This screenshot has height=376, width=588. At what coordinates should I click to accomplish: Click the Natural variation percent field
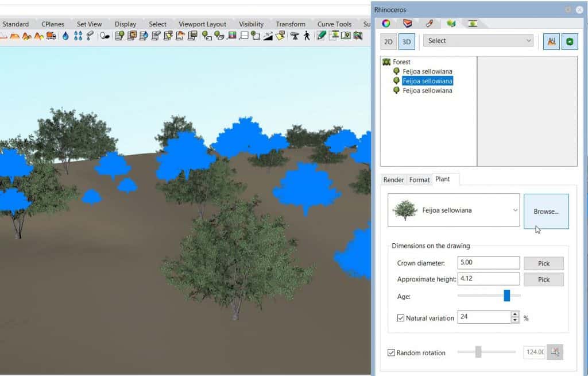[484, 317]
